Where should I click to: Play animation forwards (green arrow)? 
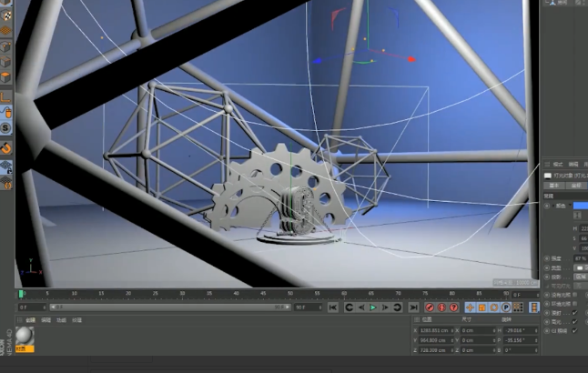pos(373,307)
